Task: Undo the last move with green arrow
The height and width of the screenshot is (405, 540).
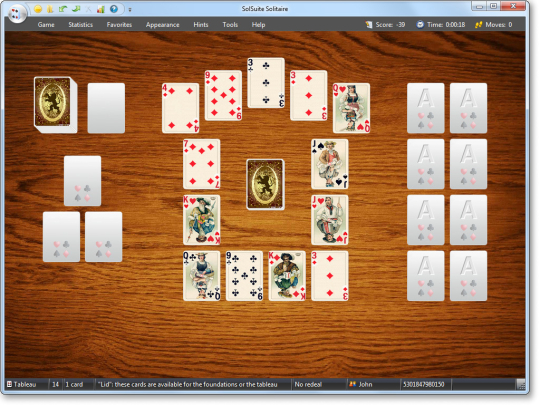Action: coord(63,9)
